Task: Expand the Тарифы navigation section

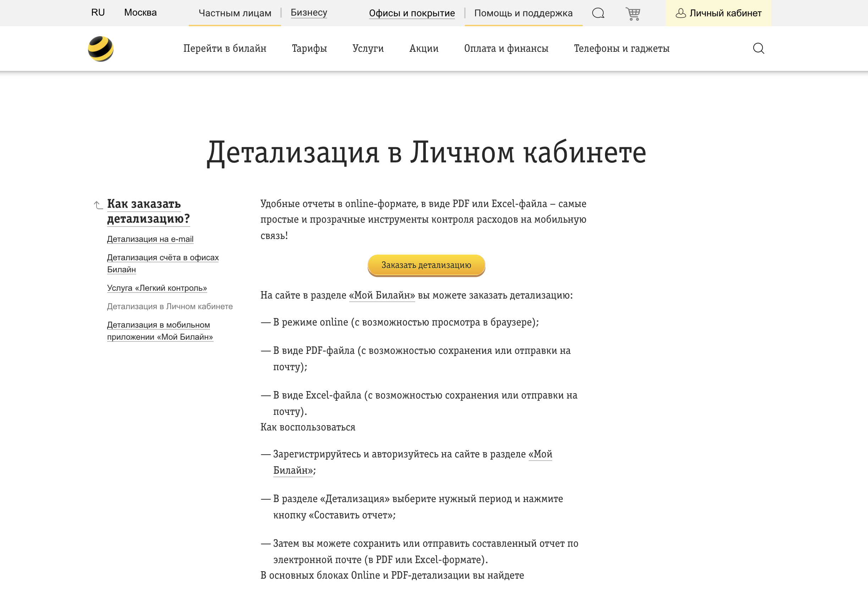Action: (309, 48)
